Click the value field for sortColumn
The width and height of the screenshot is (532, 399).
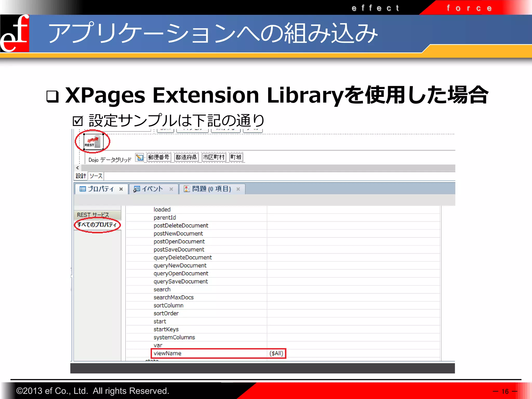point(353,305)
